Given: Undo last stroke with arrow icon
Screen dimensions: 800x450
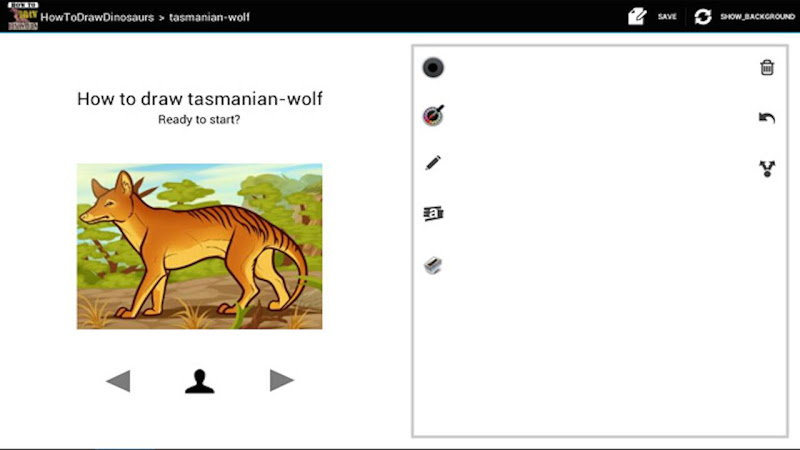Looking at the screenshot, I should (767, 118).
